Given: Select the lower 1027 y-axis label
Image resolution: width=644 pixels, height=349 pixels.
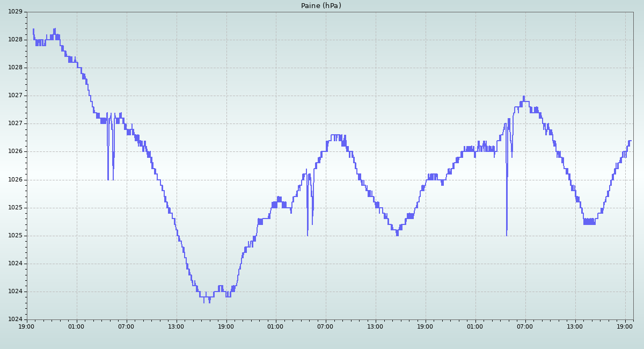Looking at the screenshot, I should [x=15, y=123].
